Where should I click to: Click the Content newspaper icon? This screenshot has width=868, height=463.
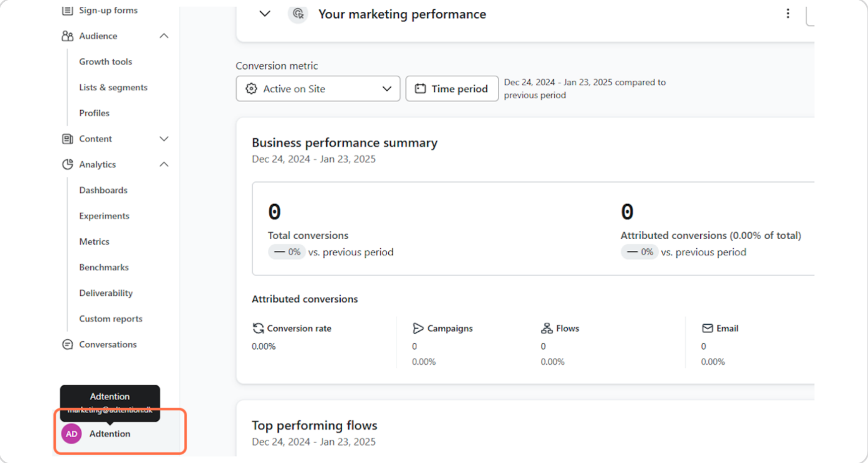coord(67,139)
